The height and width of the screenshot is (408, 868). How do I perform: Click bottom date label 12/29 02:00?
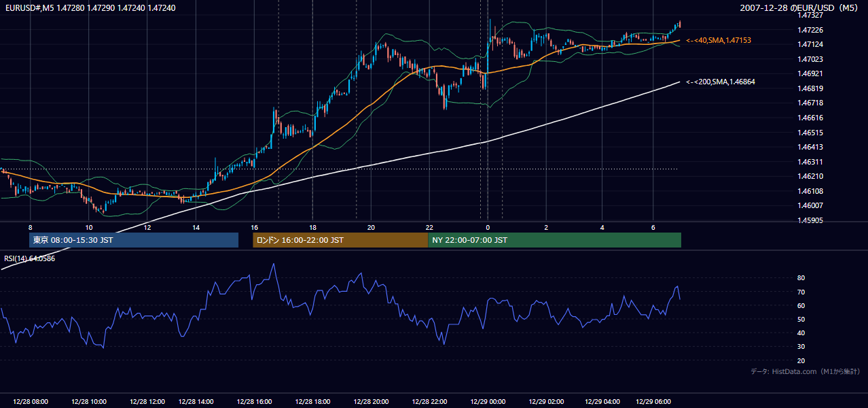tap(546, 401)
